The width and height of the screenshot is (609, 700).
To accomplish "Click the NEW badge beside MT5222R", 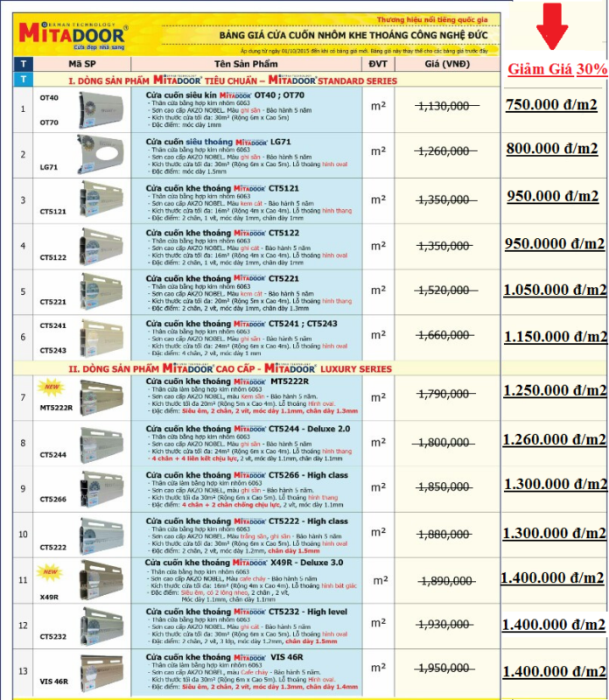I will (52, 387).
